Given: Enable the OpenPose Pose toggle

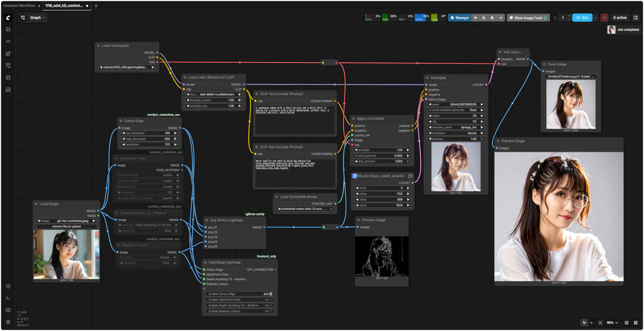Looking at the screenshot, I should click(x=270, y=300).
